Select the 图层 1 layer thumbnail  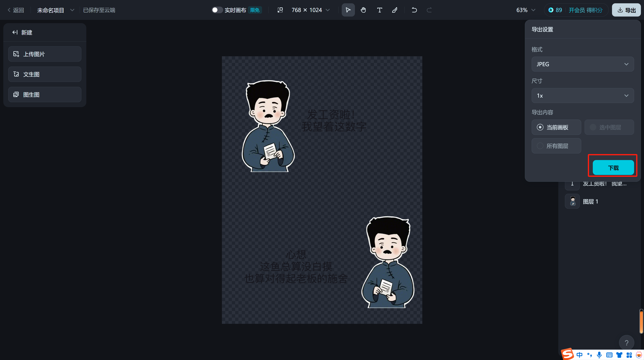point(572,201)
